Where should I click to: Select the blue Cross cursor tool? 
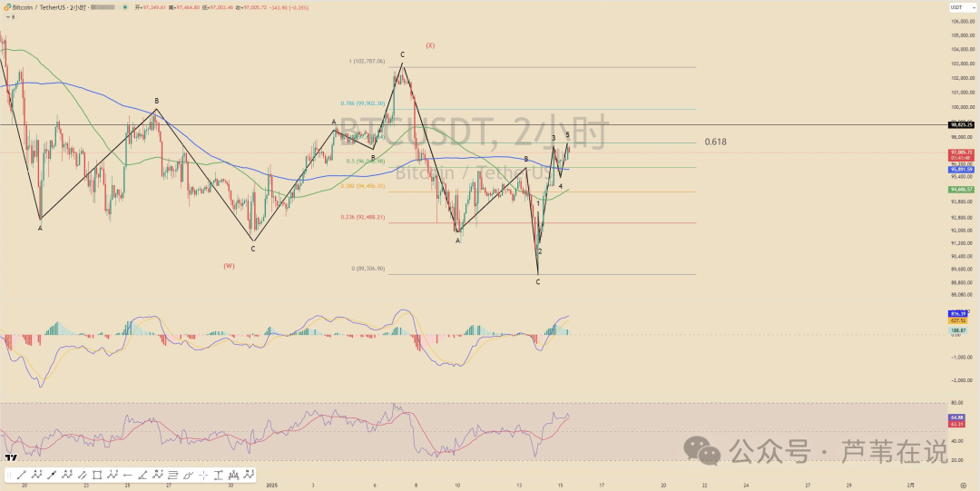(203, 475)
